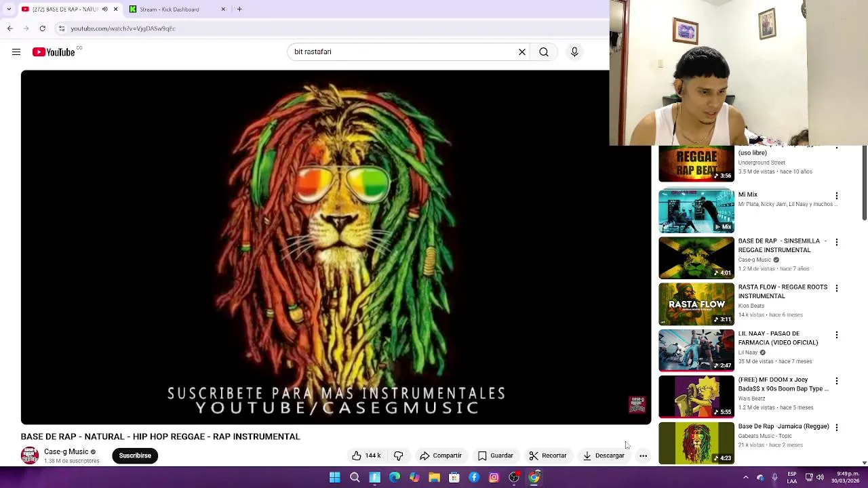Subscribe to Case-g Music with Suscribirse
Viewport: 868px width, 488px height.
[135, 455]
